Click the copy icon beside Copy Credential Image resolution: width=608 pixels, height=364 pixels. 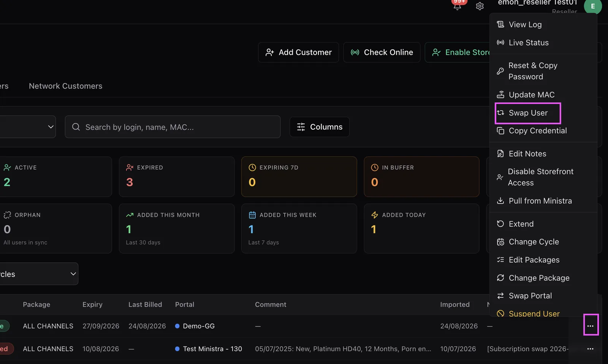(x=500, y=131)
